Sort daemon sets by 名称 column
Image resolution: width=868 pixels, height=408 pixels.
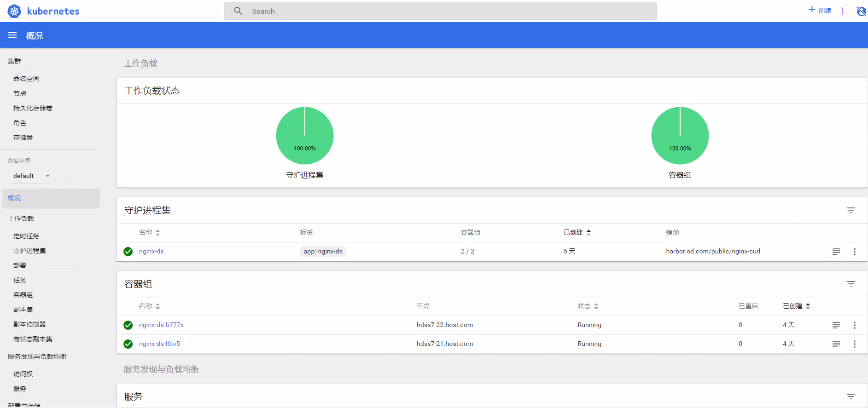coord(149,232)
